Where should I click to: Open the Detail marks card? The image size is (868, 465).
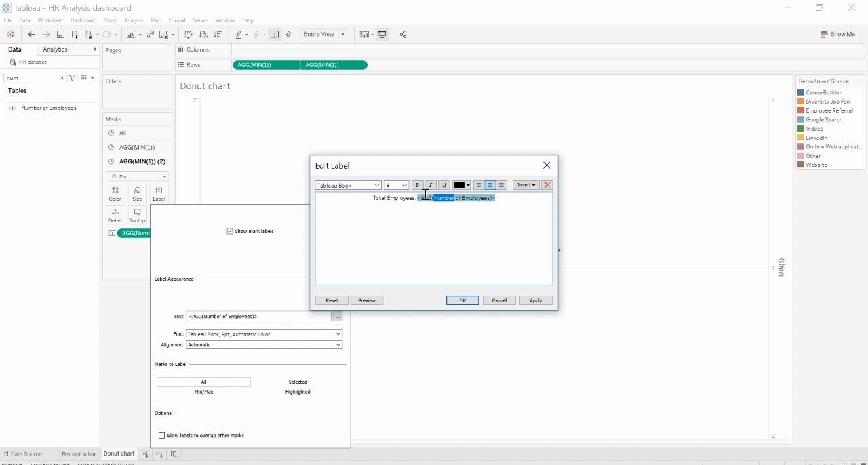(115, 216)
